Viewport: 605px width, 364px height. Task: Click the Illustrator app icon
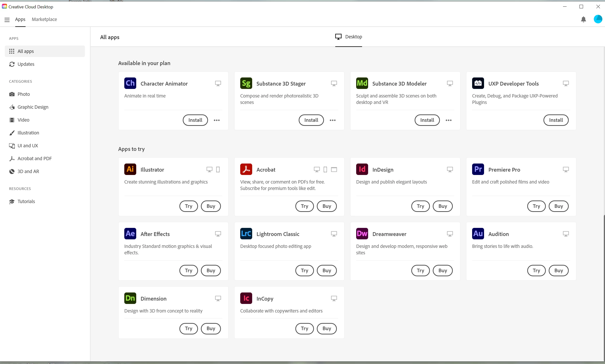tap(130, 169)
